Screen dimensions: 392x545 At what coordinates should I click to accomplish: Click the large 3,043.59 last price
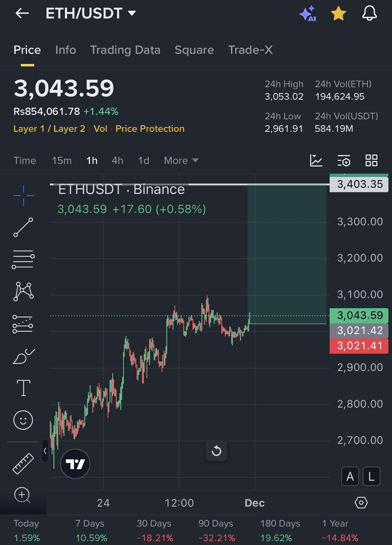click(64, 88)
